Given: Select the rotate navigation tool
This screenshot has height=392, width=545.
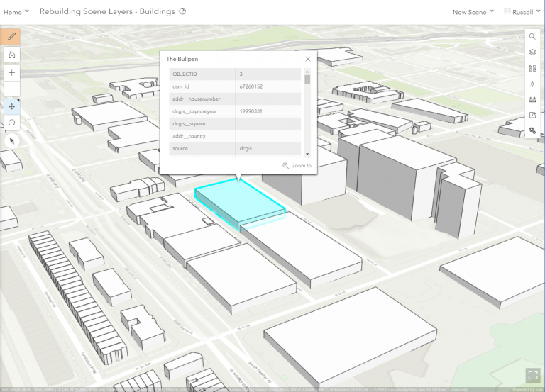Looking at the screenshot, I should pos(12,123).
